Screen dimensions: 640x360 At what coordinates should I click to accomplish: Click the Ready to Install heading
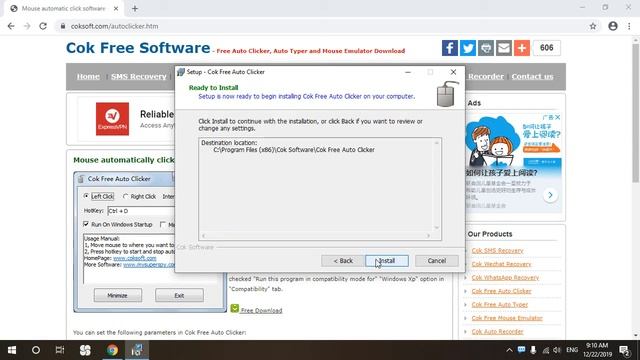(x=213, y=87)
